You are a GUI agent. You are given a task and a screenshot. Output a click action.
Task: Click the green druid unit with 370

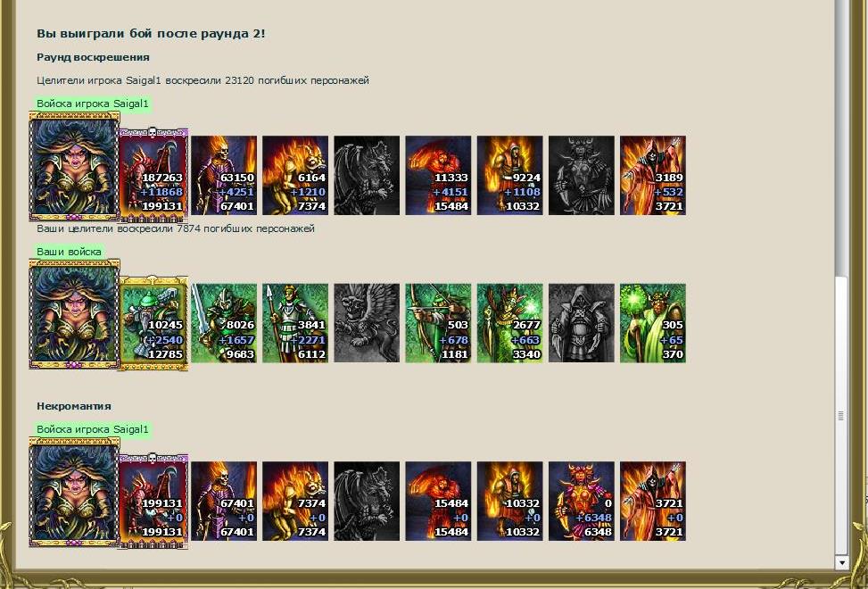point(653,323)
